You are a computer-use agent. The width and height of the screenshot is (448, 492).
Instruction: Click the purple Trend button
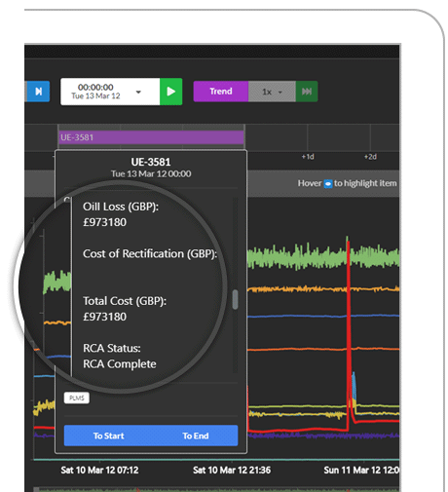click(221, 92)
